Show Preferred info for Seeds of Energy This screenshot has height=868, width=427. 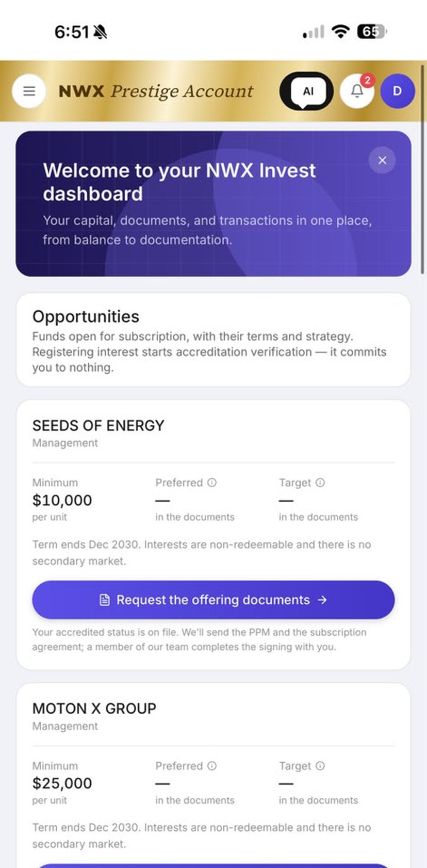(212, 483)
